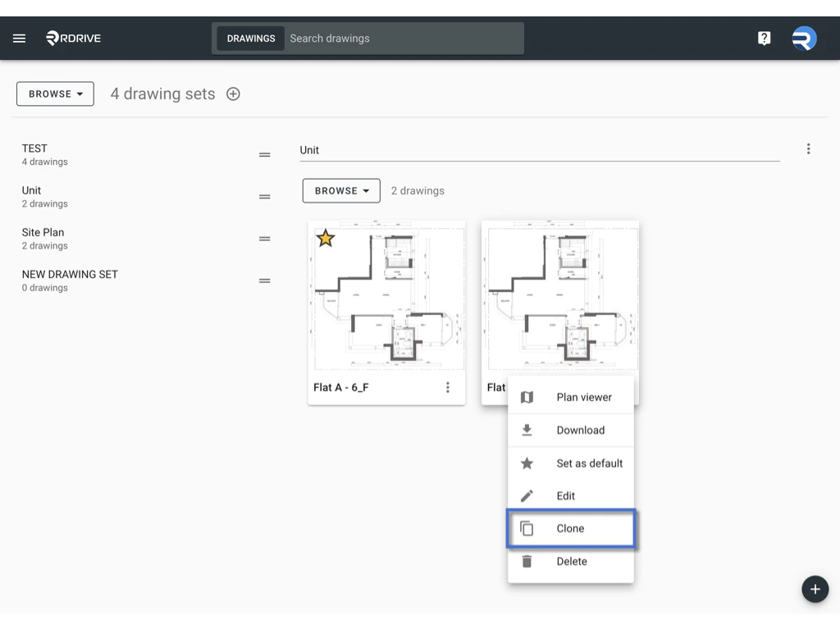Choose Set as default menu entry
Image resolution: width=840 pixels, height=630 pixels.
click(571, 463)
